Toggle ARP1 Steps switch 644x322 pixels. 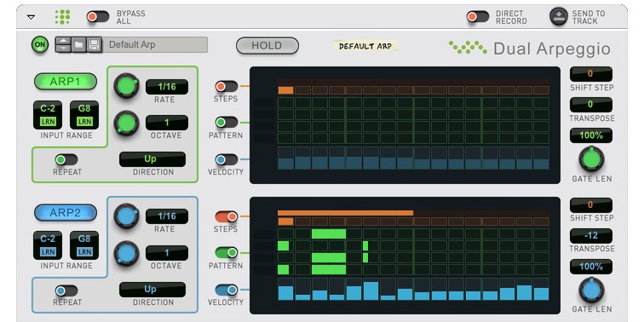pos(227,86)
